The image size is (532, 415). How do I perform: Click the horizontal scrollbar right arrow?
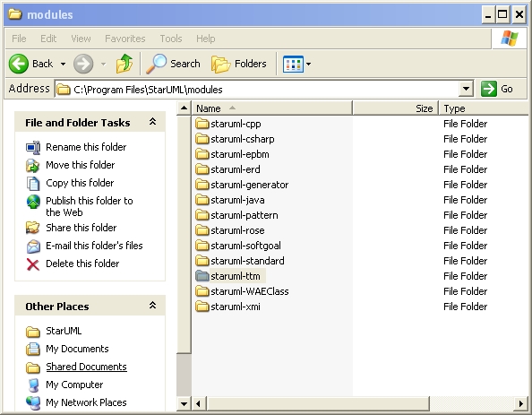pyautogui.click(x=520, y=403)
